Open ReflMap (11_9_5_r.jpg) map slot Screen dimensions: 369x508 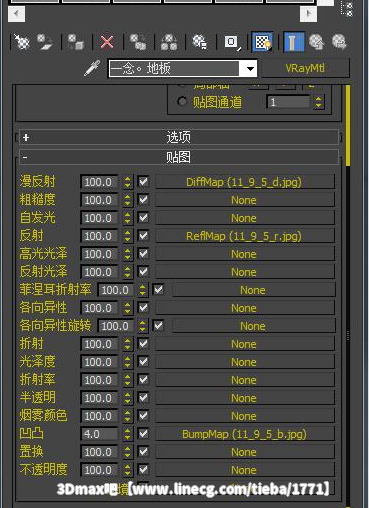244,236
